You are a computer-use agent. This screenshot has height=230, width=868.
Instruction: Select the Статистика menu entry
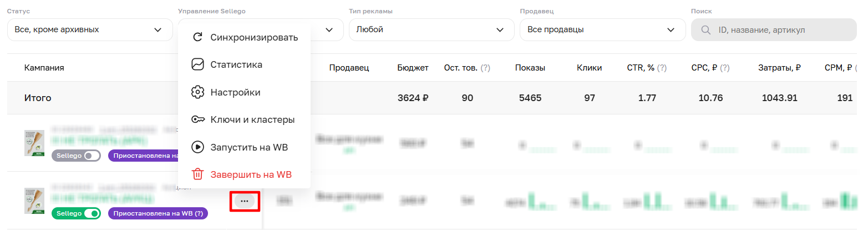coord(236,64)
